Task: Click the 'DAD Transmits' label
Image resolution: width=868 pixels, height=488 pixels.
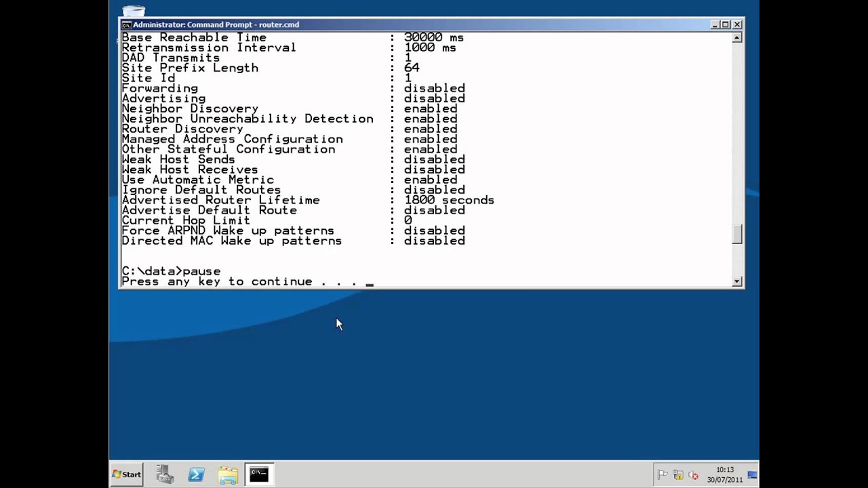Action: (x=171, y=58)
